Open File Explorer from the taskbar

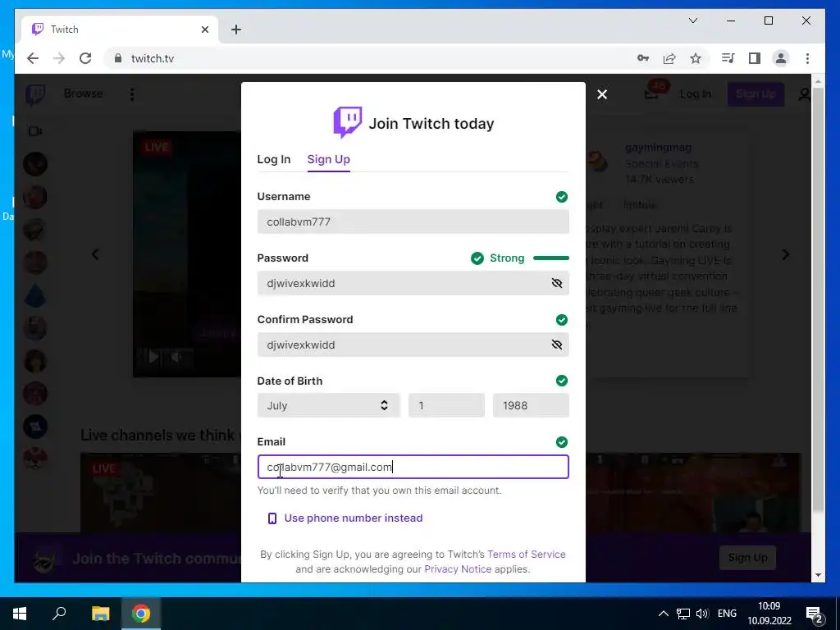(100, 614)
